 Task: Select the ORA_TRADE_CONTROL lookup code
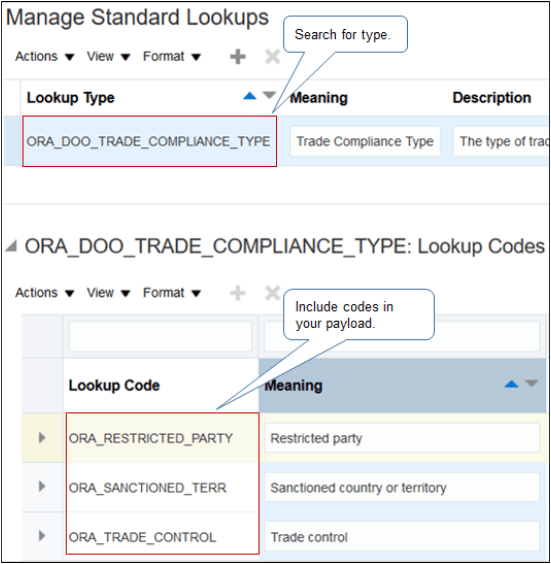tap(142, 537)
